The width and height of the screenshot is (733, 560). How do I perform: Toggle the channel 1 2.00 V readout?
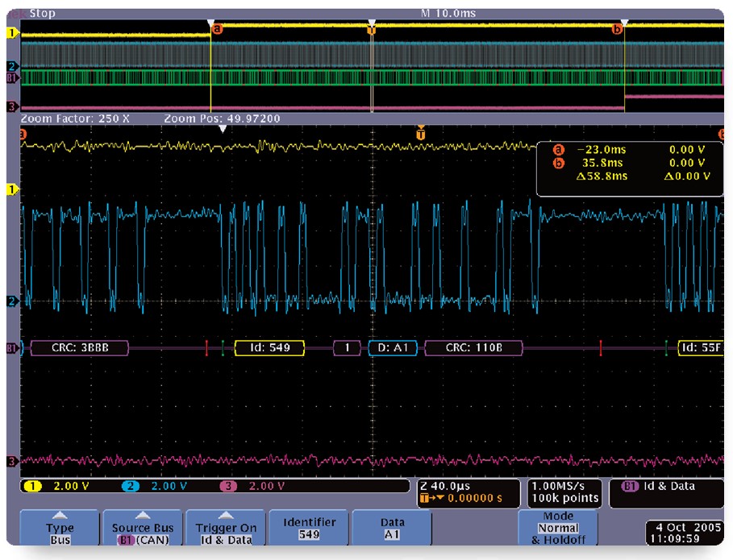pos(60,486)
